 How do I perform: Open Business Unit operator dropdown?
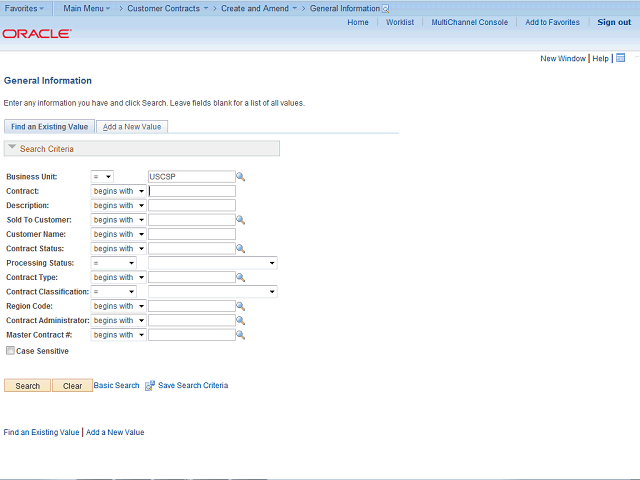coord(102,177)
